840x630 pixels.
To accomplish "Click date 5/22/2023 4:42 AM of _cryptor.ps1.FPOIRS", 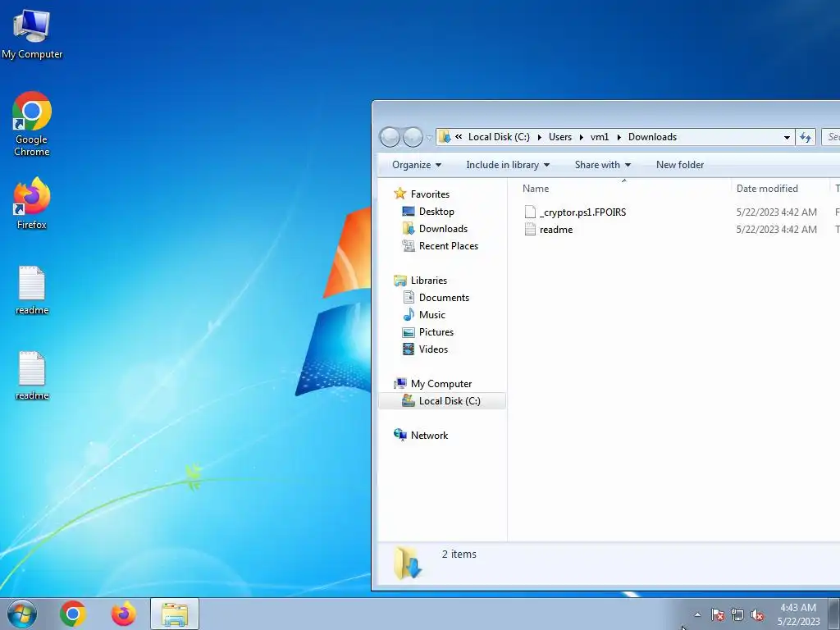I will point(776,212).
